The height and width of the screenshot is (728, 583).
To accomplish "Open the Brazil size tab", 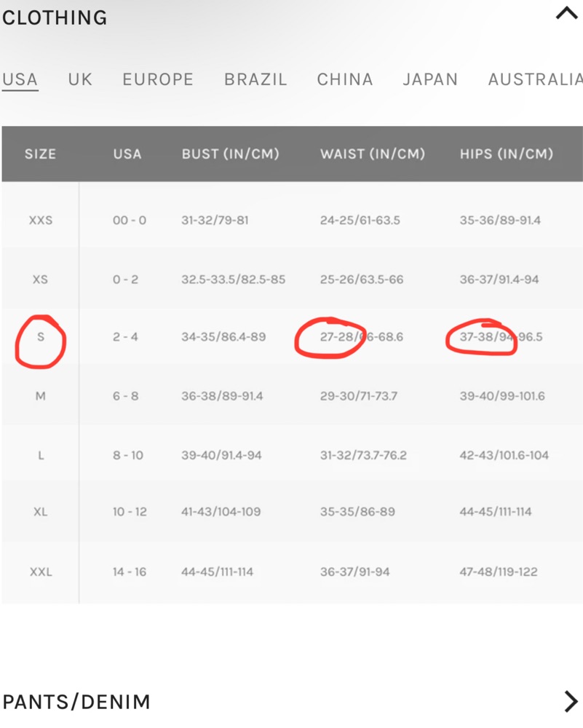I will [255, 79].
